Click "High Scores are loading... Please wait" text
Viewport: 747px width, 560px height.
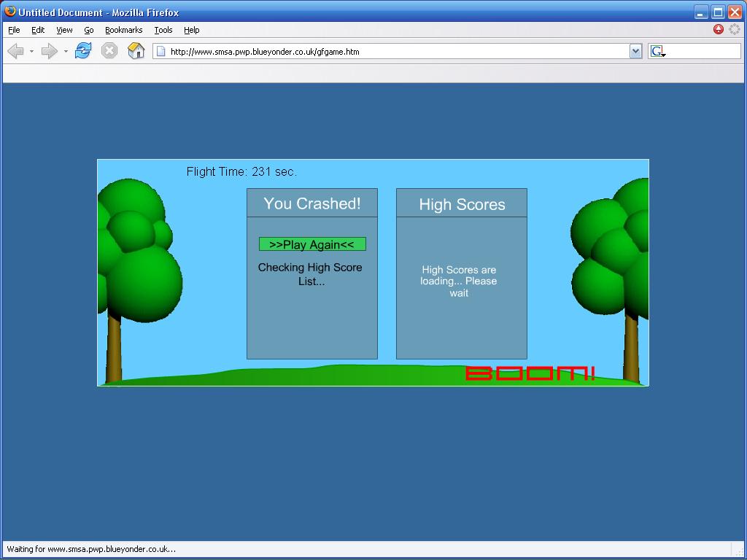[x=459, y=281]
